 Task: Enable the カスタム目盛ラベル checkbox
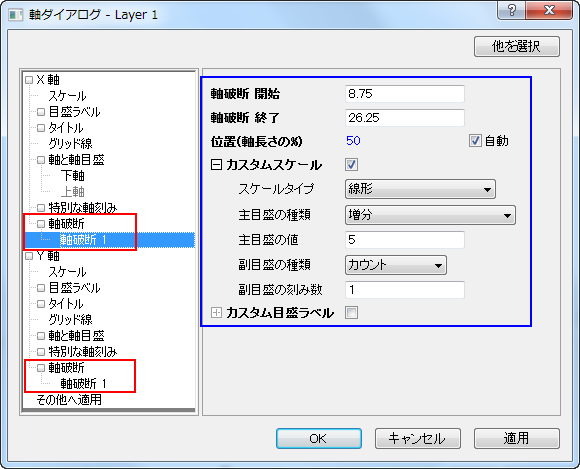coord(351,313)
